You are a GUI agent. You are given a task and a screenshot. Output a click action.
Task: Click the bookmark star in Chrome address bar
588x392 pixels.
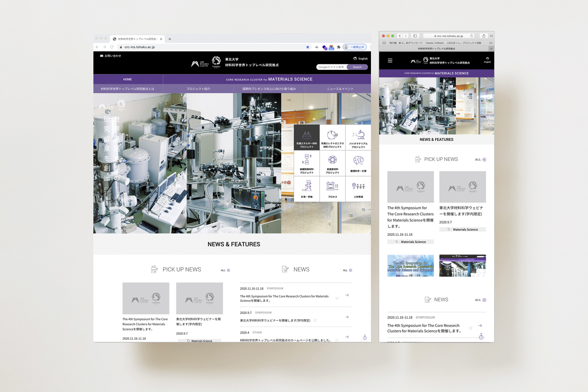point(307,47)
